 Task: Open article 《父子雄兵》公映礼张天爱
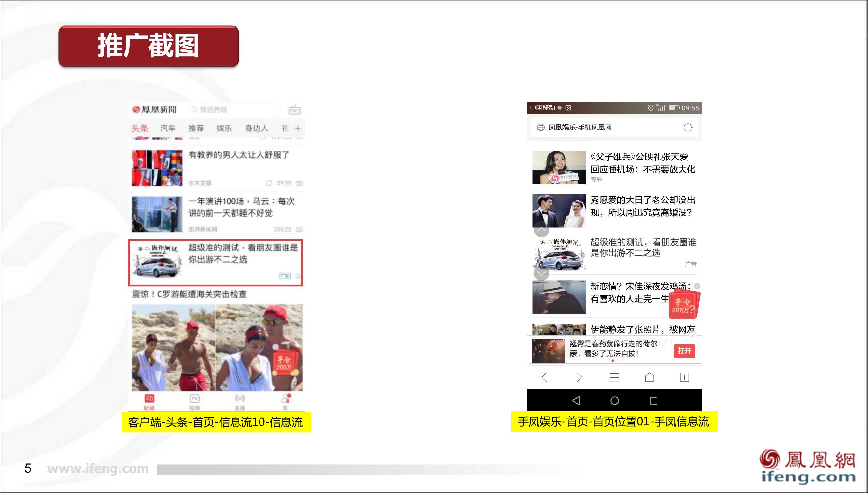click(643, 163)
